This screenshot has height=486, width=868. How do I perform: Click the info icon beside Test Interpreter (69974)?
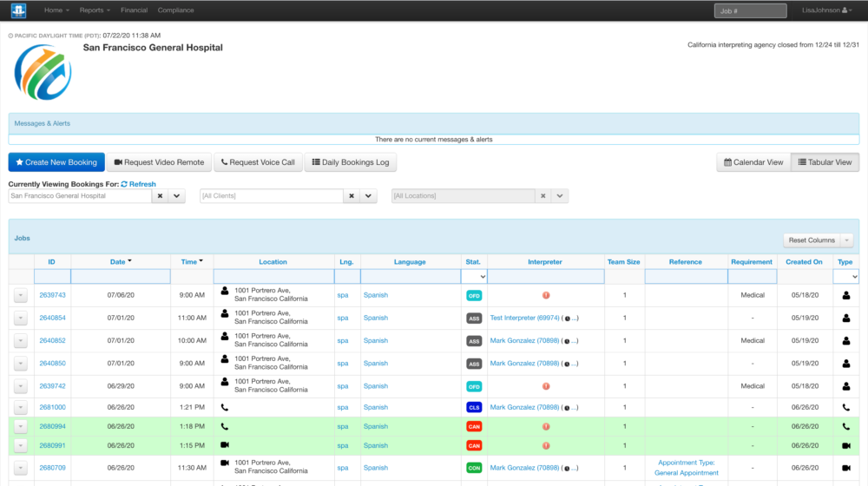point(567,319)
